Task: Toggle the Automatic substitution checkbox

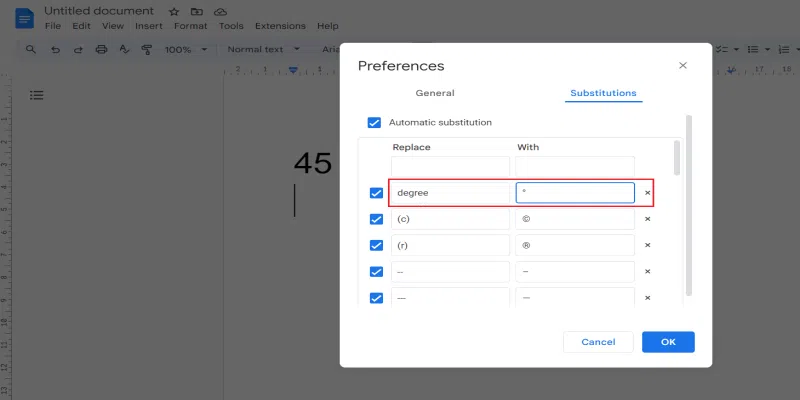Action: pyautogui.click(x=374, y=122)
